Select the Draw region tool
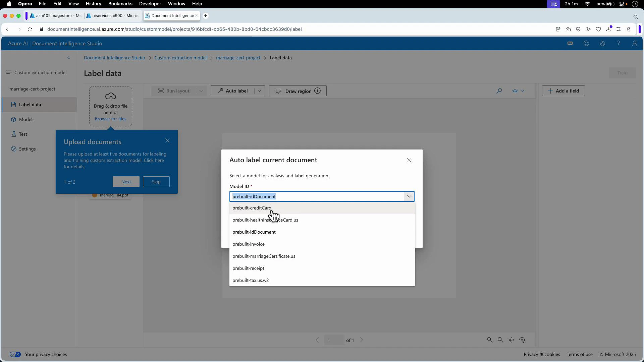Viewport: 644px width, 362px height. point(297,91)
